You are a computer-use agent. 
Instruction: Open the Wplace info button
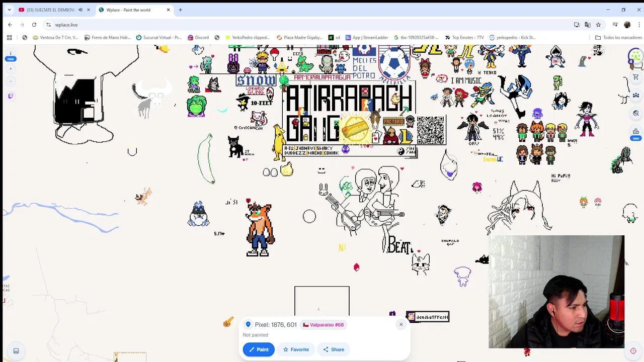tap(11, 54)
